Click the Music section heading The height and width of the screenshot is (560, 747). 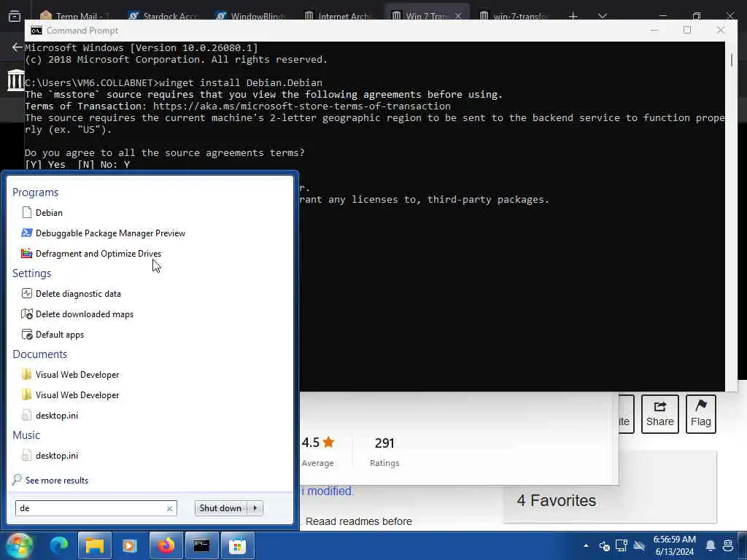click(x=26, y=435)
